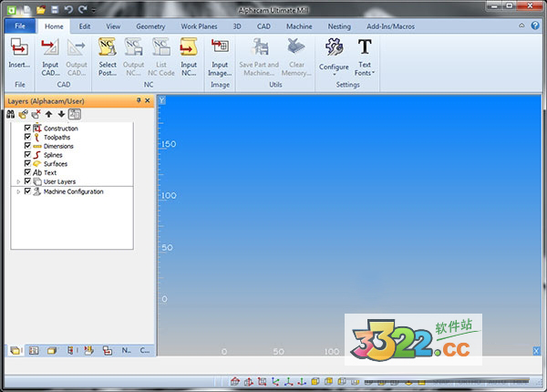
Task: Disable the Surfaces layer checkbox
Action: coord(27,164)
